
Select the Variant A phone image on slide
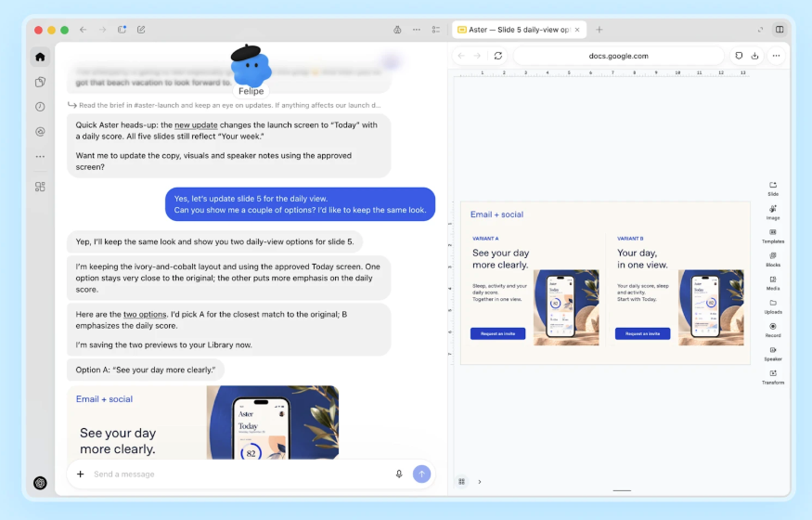pyautogui.click(x=566, y=307)
